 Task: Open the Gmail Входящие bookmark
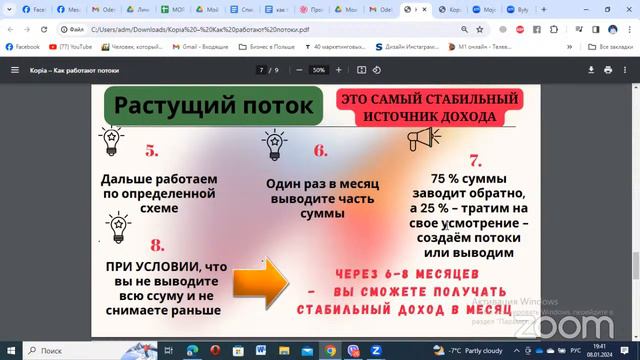pos(200,47)
